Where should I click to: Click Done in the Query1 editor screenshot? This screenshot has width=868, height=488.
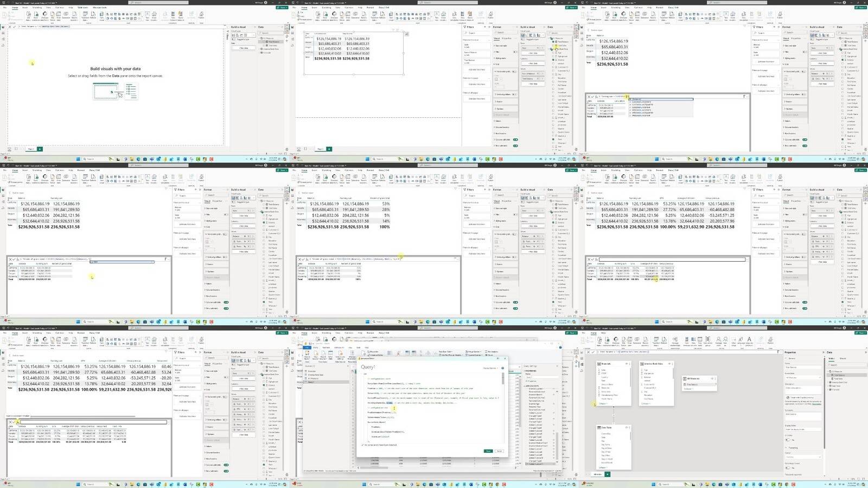[x=488, y=451]
